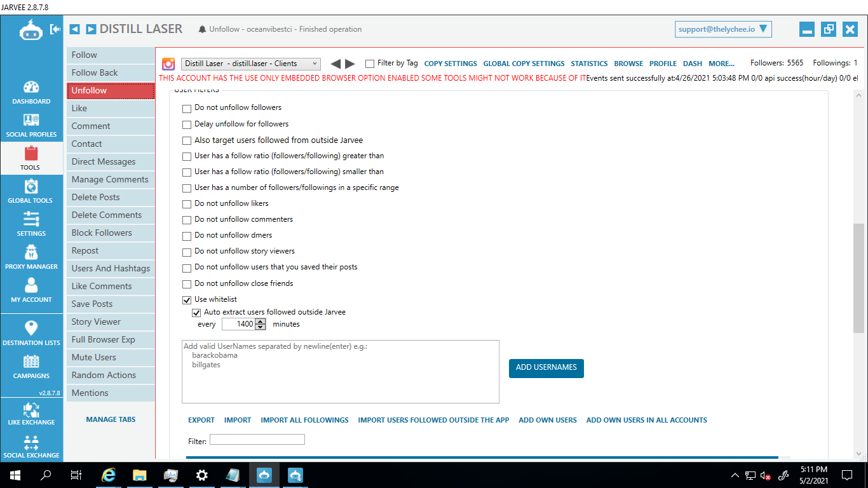The height and width of the screenshot is (488, 868).
Task: Open support@thelychee.io account dropdown
Action: click(x=723, y=29)
